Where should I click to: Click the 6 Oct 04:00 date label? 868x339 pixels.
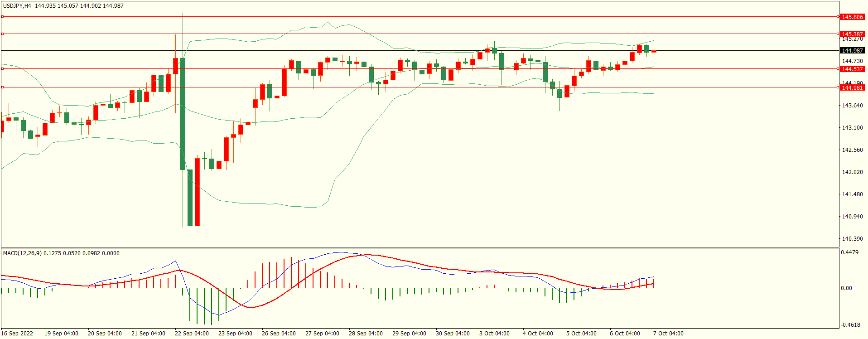click(625, 334)
